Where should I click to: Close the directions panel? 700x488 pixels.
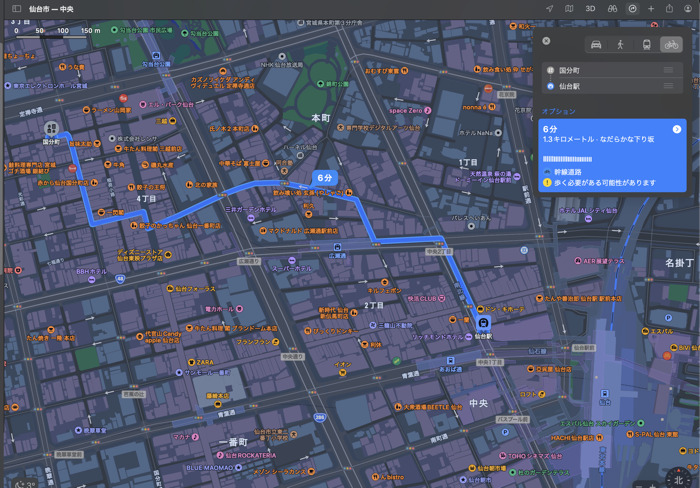[546, 41]
